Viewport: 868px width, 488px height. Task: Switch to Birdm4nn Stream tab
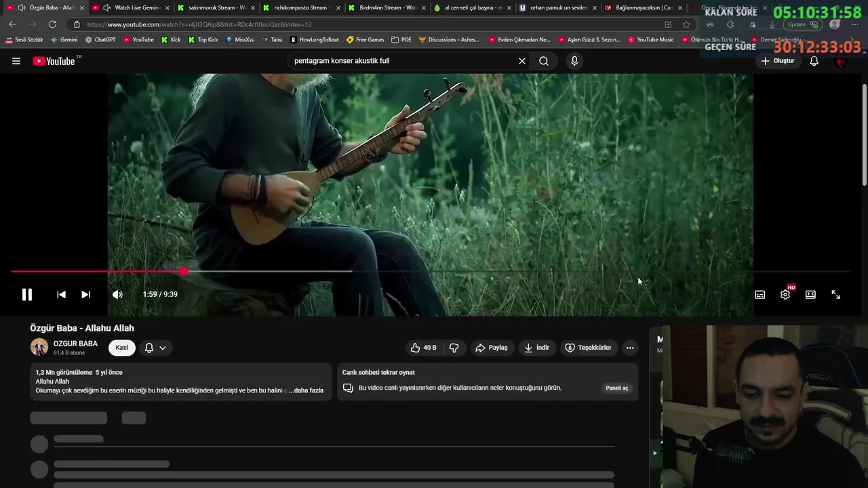coord(388,7)
